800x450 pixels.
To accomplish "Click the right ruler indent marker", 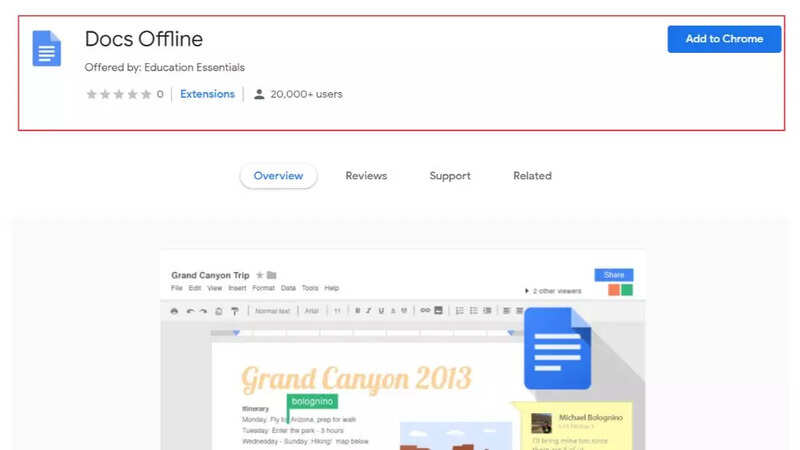I will [x=511, y=333].
